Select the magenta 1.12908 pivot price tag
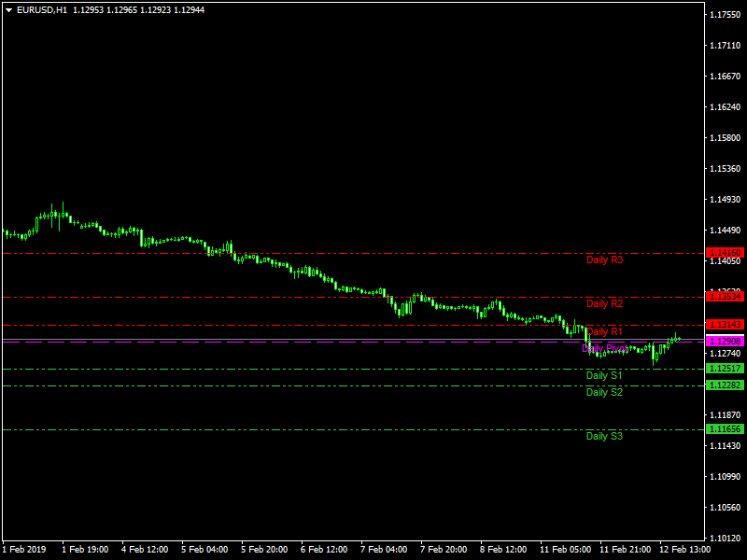Viewport: 747px width, 560px height. tap(726, 342)
